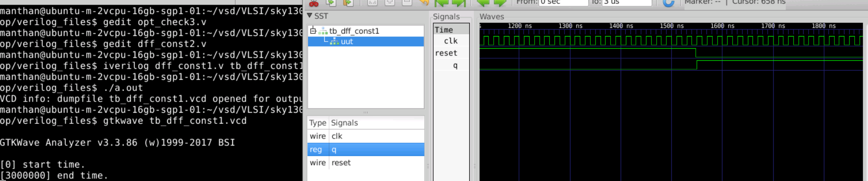The height and width of the screenshot is (181, 868).
Task: Click terminal line '[3000000] end time.'
Action: pyautogui.click(x=54, y=175)
